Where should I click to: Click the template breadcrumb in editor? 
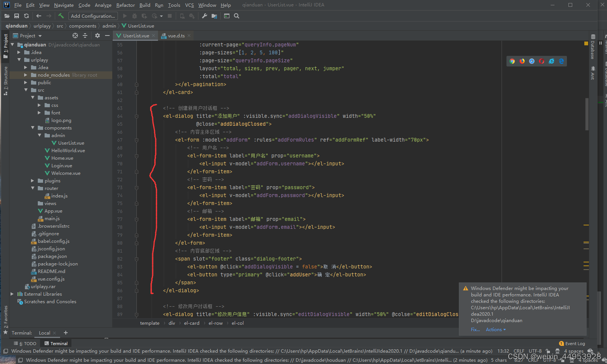(150, 323)
